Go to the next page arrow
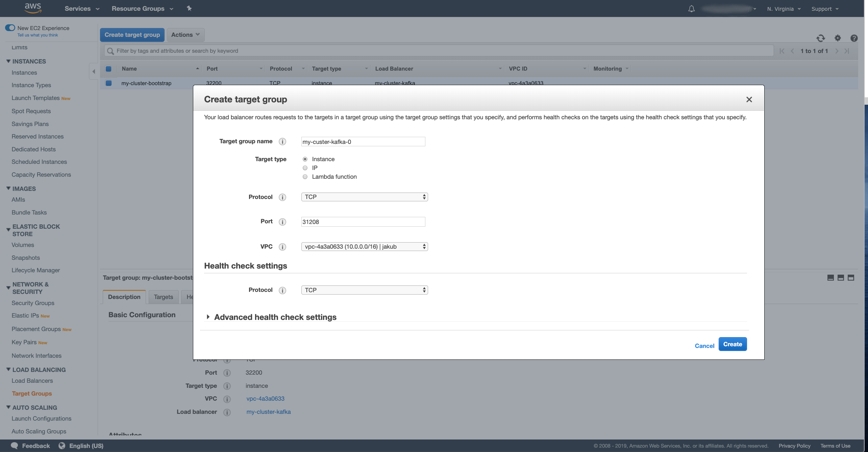The image size is (868, 452). click(x=837, y=51)
